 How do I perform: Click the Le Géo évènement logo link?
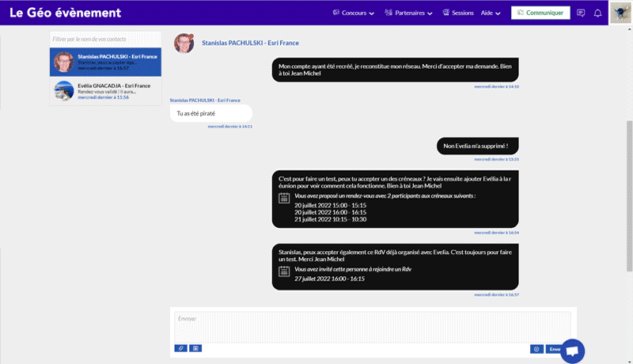click(x=66, y=13)
